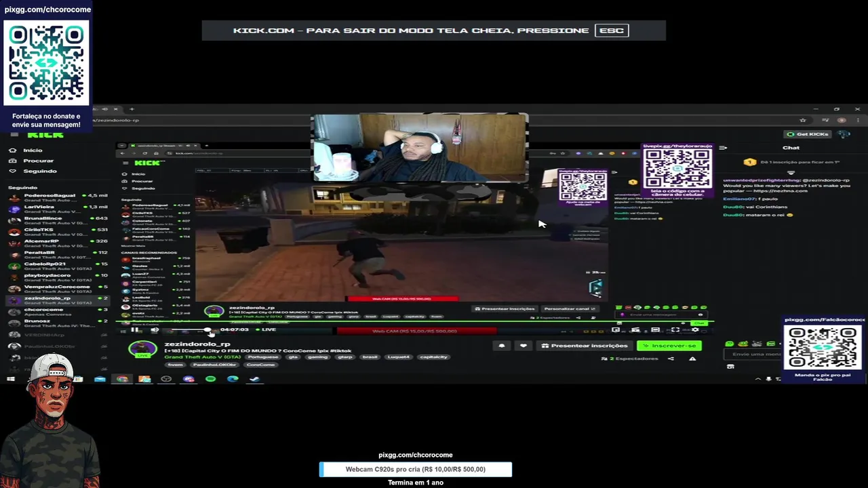Image resolution: width=868 pixels, height=488 pixels.
Task: Open the gift subscription leaderboard badge
Action: click(749, 162)
